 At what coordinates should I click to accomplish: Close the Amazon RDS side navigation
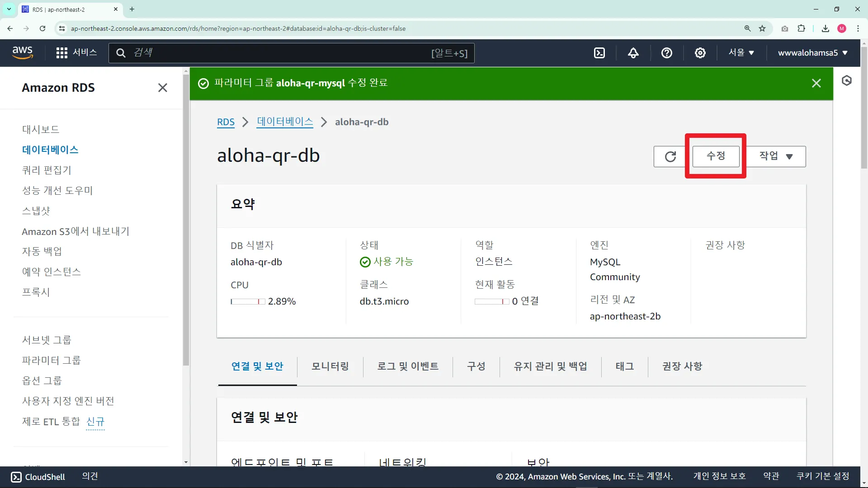coord(162,88)
